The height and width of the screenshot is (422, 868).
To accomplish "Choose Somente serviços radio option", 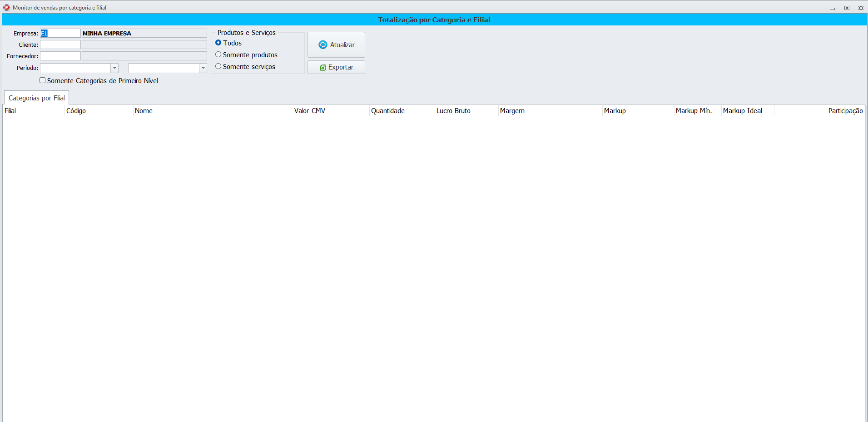I will click(218, 66).
